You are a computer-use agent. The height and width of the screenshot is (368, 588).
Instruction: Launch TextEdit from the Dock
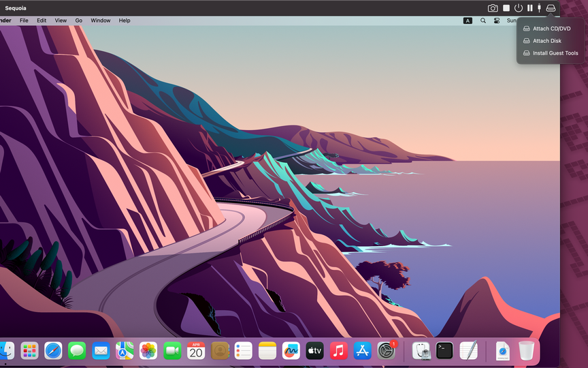click(468, 351)
